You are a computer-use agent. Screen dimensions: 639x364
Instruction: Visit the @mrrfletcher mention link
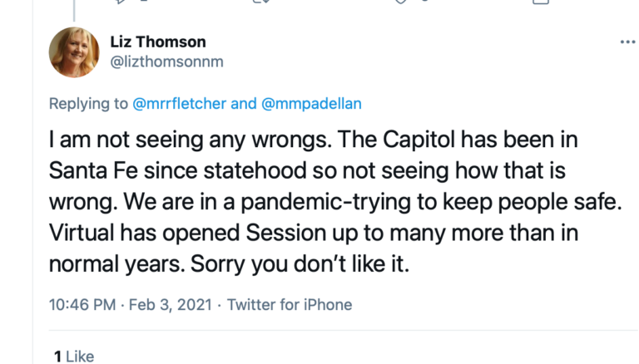coord(179,104)
